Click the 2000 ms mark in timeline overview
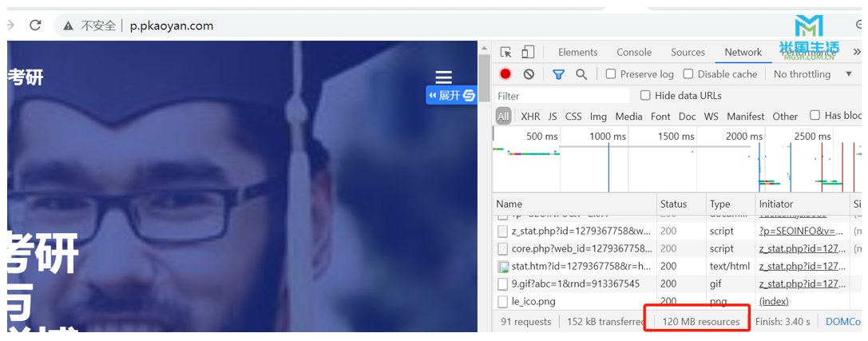Image resolution: width=868 pixels, height=341 pixels. [744, 137]
